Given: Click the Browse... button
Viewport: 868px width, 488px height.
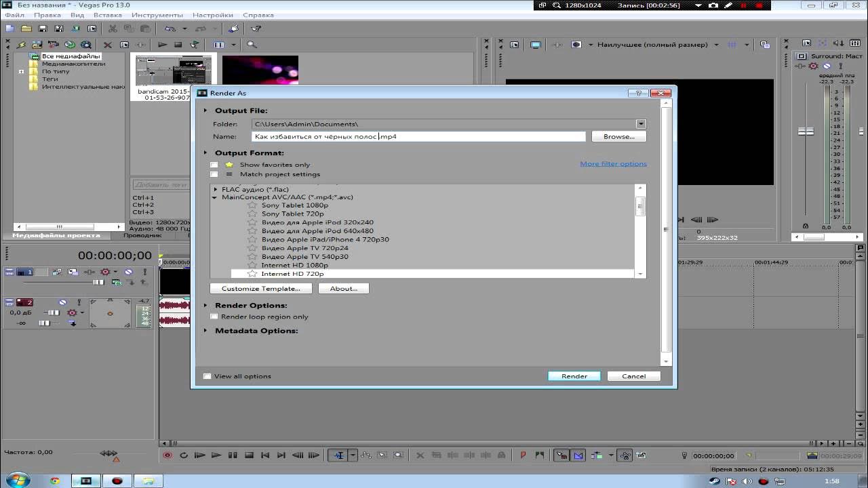Looking at the screenshot, I should coord(618,136).
